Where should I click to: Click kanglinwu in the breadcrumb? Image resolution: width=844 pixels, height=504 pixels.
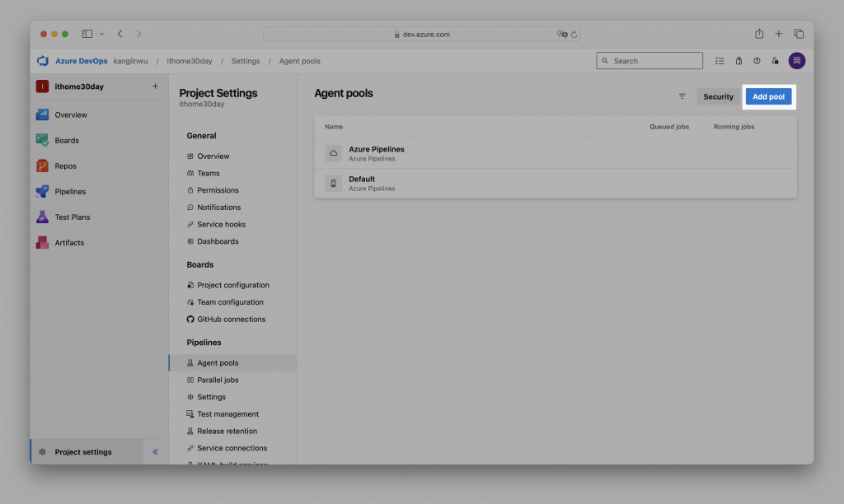pos(130,61)
